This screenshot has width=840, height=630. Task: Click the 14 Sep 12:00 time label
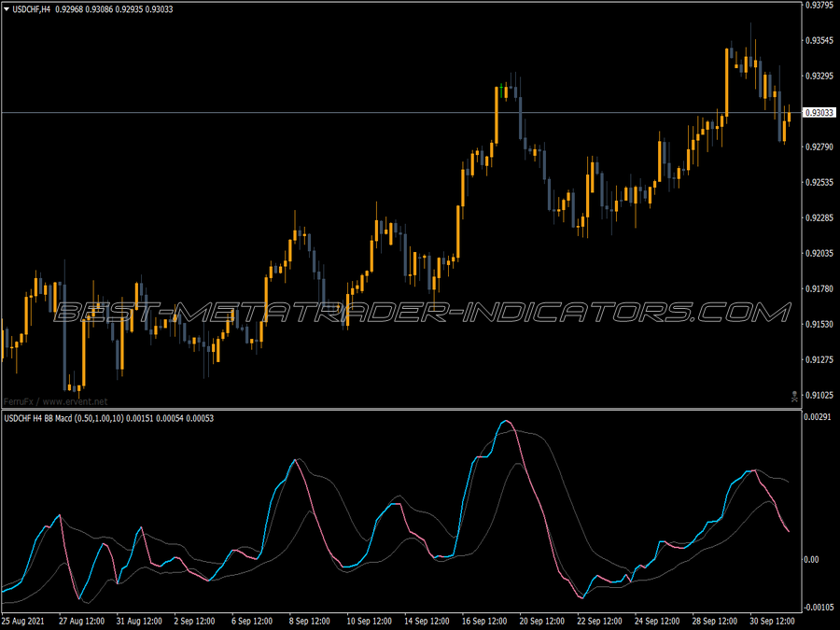point(427,622)
